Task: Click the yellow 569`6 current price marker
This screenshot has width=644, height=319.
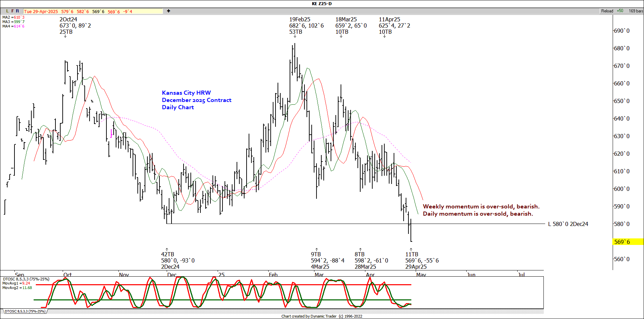Action: 628,242
